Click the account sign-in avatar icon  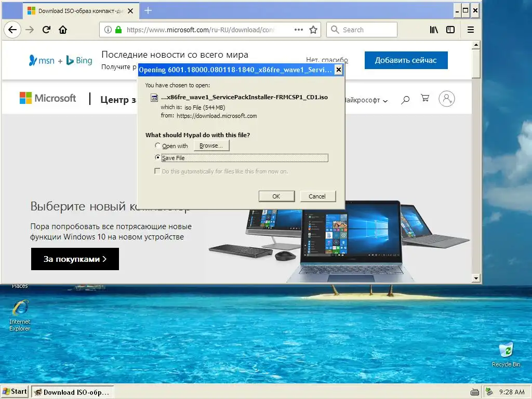tap(446, 99)
